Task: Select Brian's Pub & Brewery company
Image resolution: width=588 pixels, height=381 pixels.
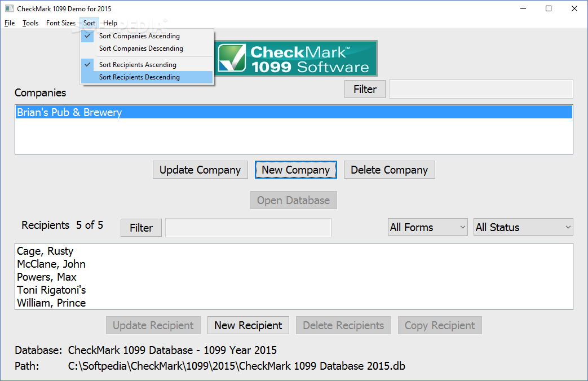Action: pos(294,112)
